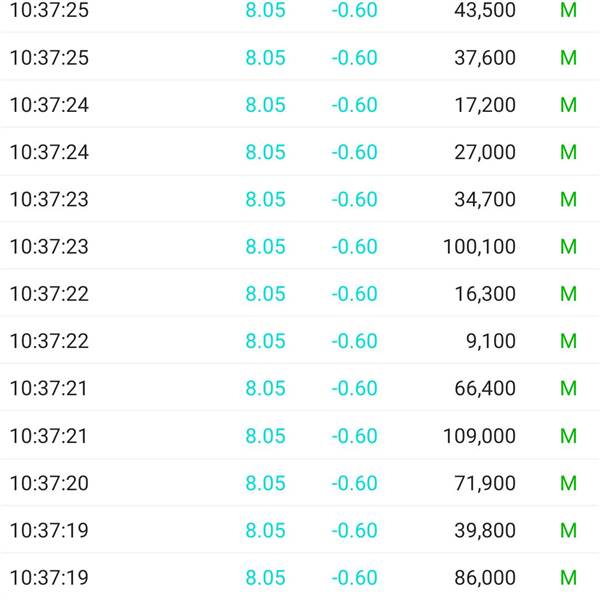Image resolution: width=600 pixels, height=600 pixels.
Task: Select the trade with volume 39,800
Action: click(300, 530)
